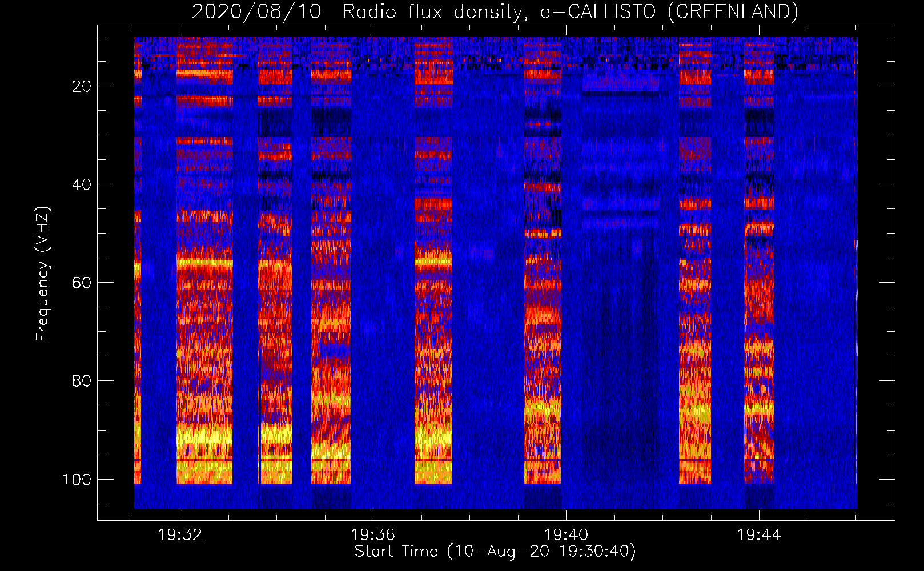Viewport: 924px width, 571px height.
Task: Click the 100 frequency tick label
Action: click(x=77, y=479)
